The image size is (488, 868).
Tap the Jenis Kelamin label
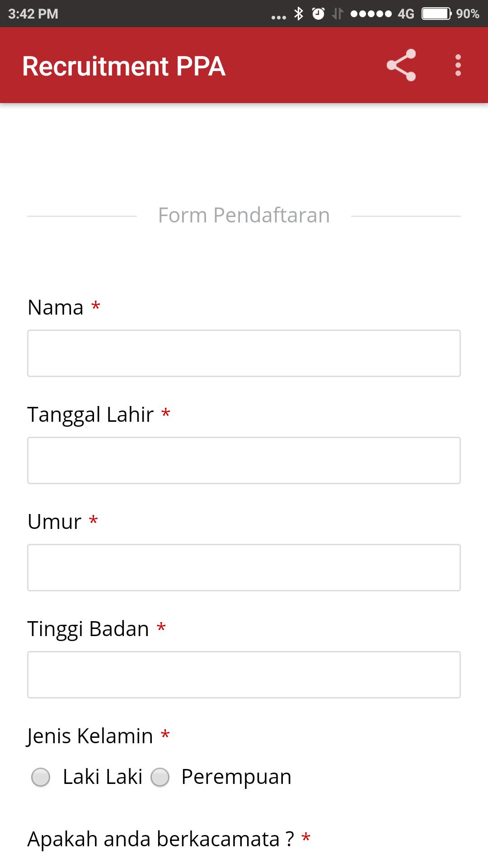[90, 736]
